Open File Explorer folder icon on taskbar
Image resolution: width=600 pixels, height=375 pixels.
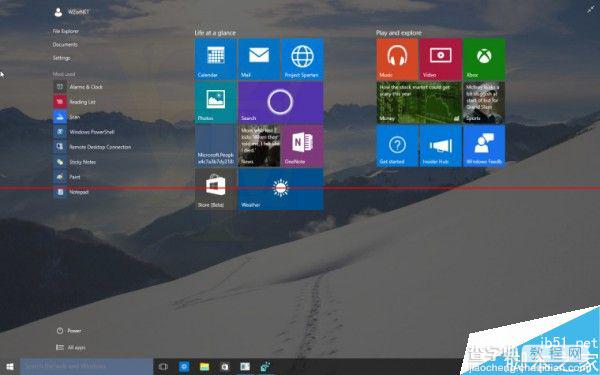pyautogui.click(x=205, y=367)
